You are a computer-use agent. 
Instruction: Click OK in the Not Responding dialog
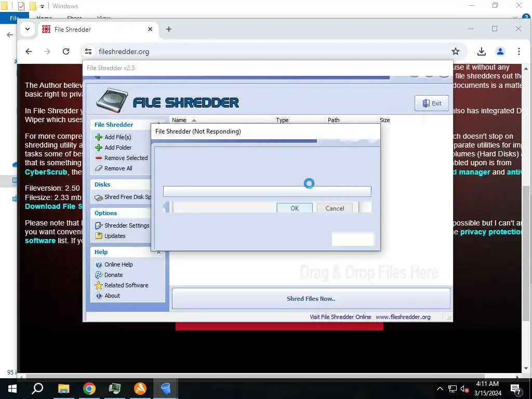point(295,208)
